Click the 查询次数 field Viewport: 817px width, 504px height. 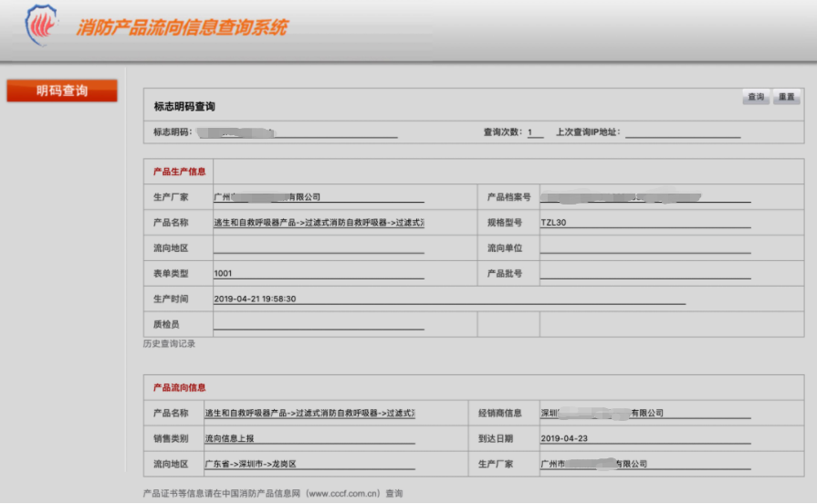pos(535,132)
